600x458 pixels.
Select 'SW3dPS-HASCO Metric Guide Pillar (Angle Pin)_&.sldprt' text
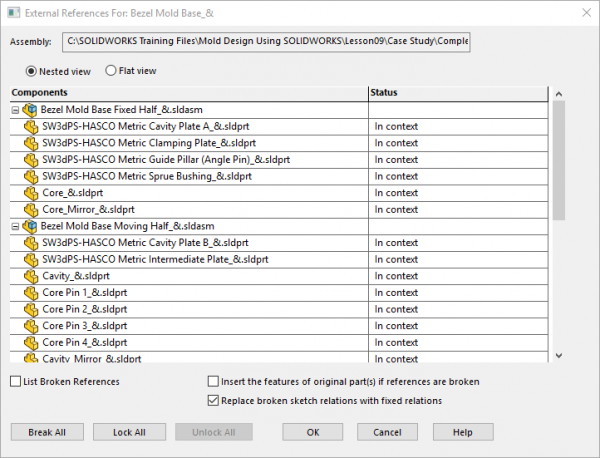point(166,160)
